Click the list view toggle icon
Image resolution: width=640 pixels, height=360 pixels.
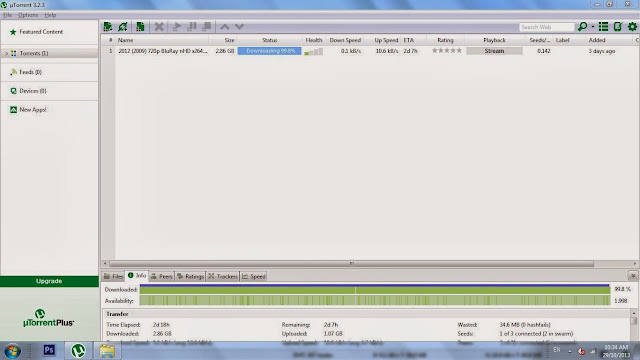click(x=603, y=27)
